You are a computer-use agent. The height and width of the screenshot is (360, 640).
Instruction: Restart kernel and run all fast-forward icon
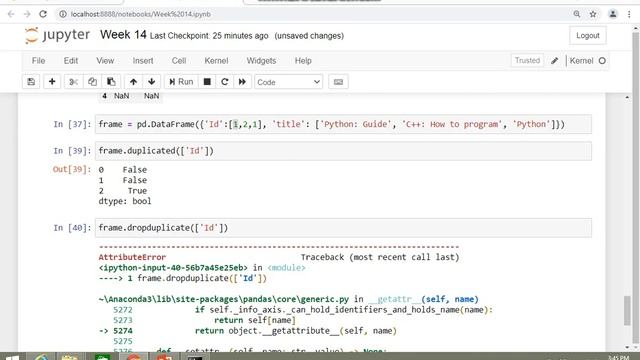click(x=242, y=82)
